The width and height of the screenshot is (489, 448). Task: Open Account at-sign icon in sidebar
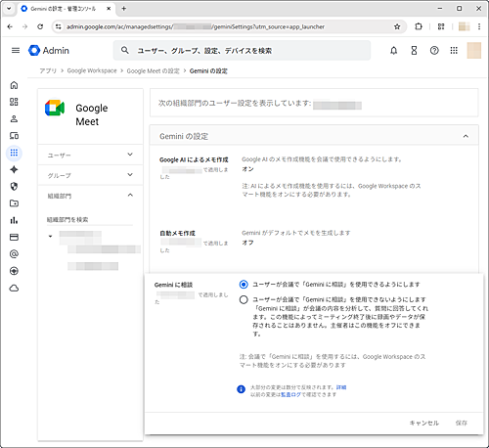pyautogui.click(x=14, y=254)
